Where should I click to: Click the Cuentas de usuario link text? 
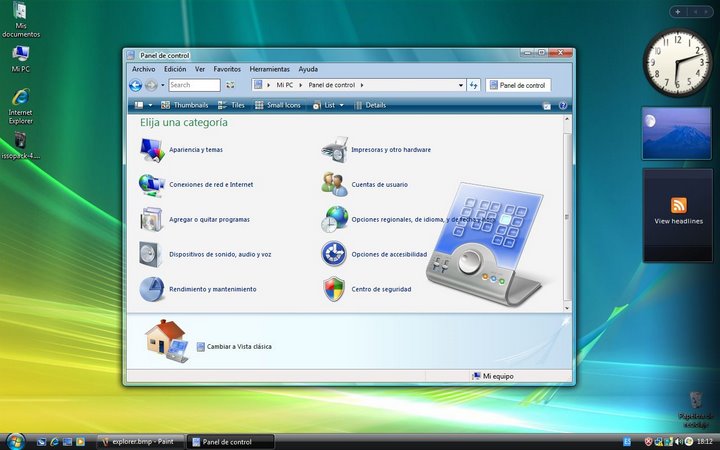[x=379, y=185]
